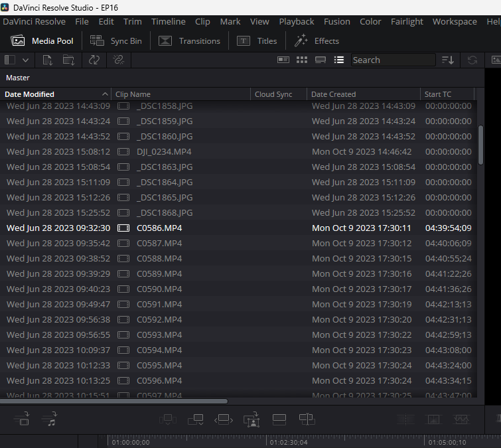Open the Fusion menu
The image size is (501, 448).
pos(337,21)
